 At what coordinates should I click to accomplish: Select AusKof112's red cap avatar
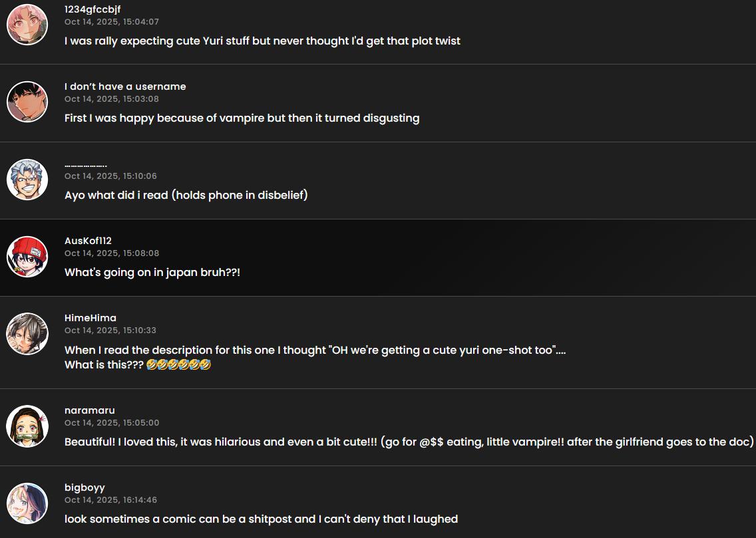coord(27,256)
